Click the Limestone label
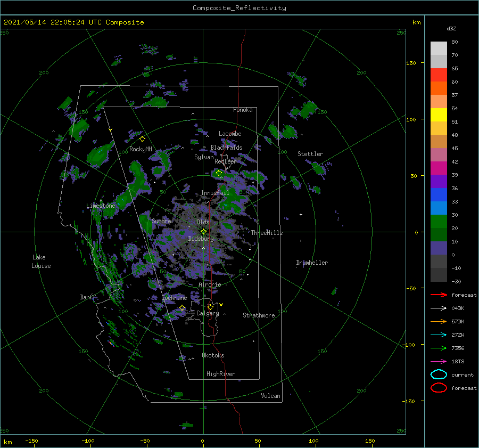 pos(101,206)
